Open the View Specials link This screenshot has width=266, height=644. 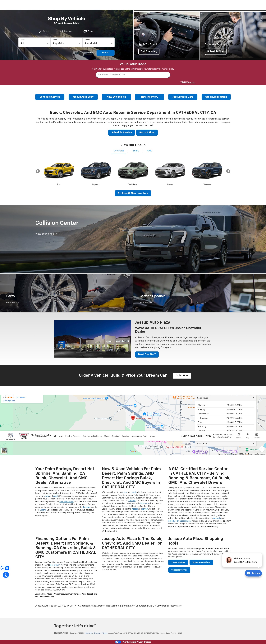tap(147, 302)
